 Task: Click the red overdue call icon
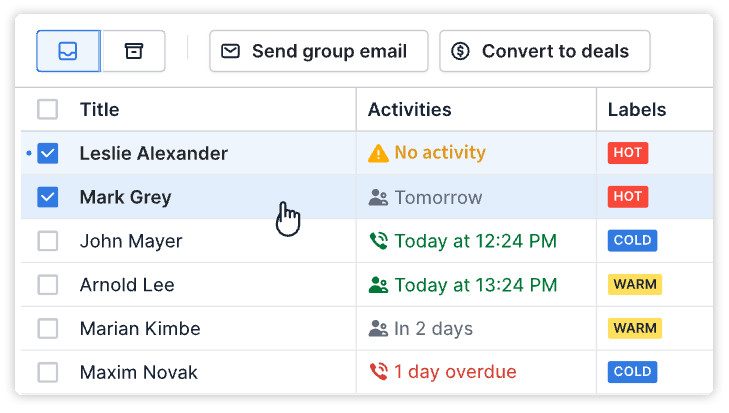(378, 372)
